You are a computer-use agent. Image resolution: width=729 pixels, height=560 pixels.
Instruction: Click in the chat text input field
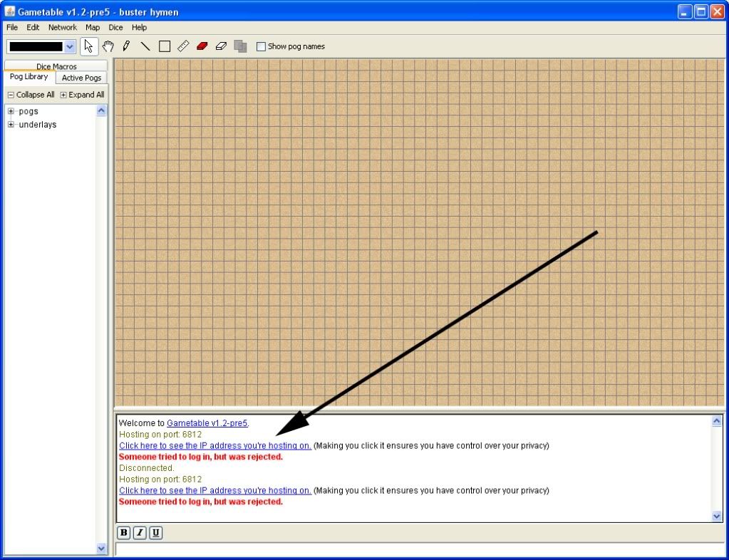pos(419,549)
